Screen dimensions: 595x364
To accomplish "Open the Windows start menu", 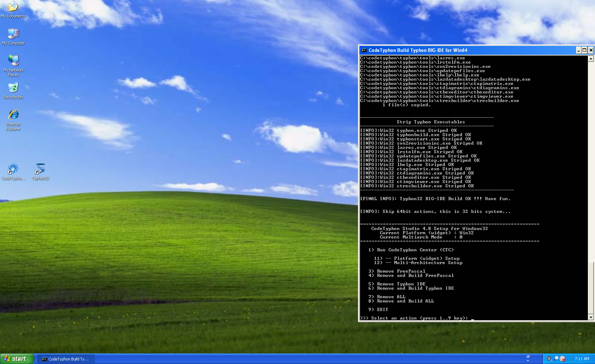I will [17, 359].
